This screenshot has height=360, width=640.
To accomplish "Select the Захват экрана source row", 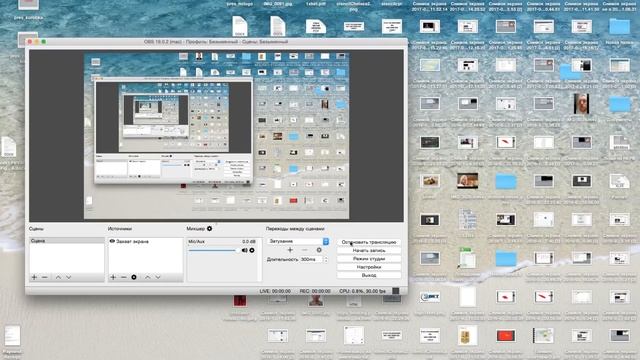I will [x=145, y=241].
